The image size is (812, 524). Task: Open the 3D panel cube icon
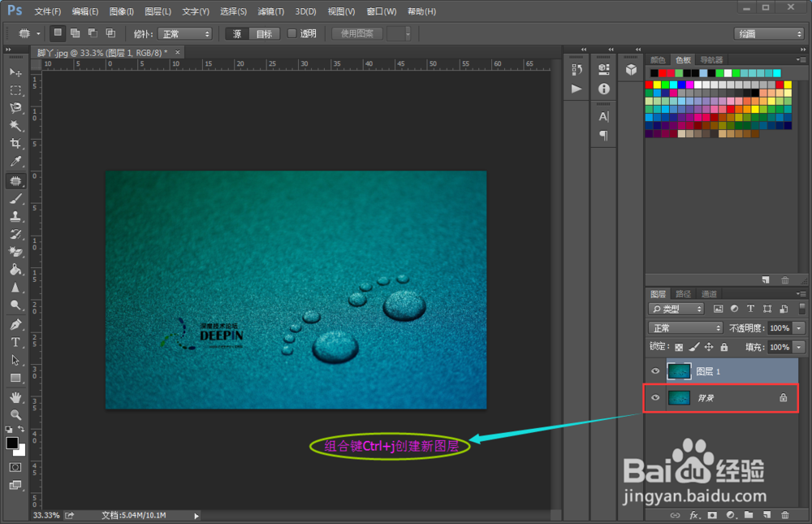(x=631, y=69)
